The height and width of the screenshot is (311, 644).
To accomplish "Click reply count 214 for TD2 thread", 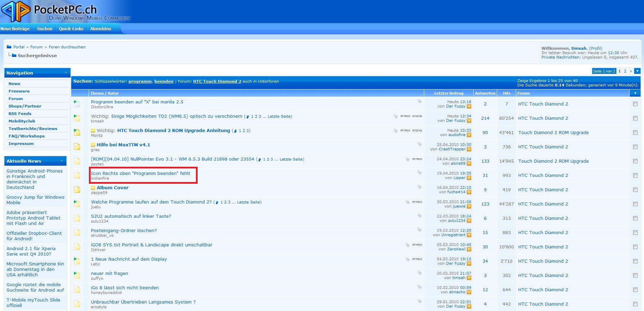I will click(x=485, y=118).
